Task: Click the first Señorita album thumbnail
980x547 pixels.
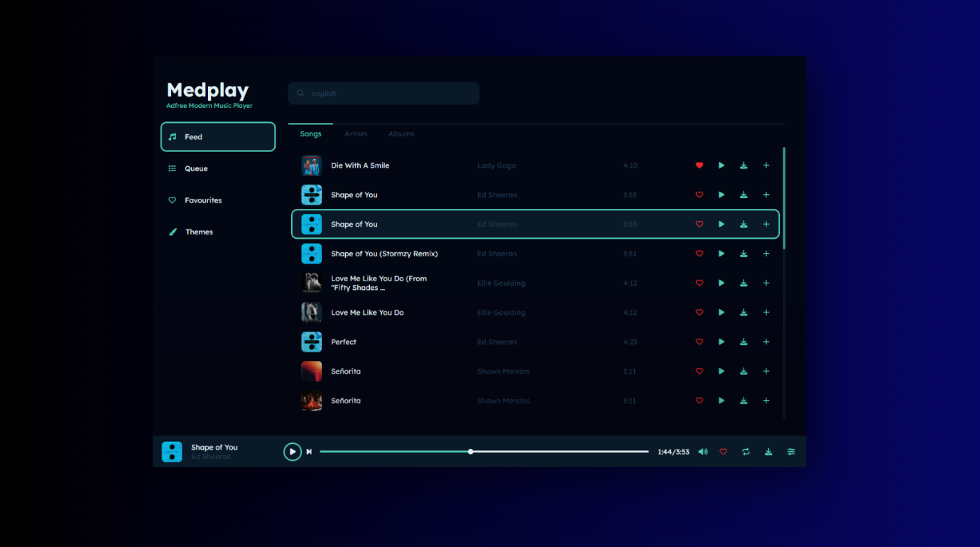Action: pos(311,372)
